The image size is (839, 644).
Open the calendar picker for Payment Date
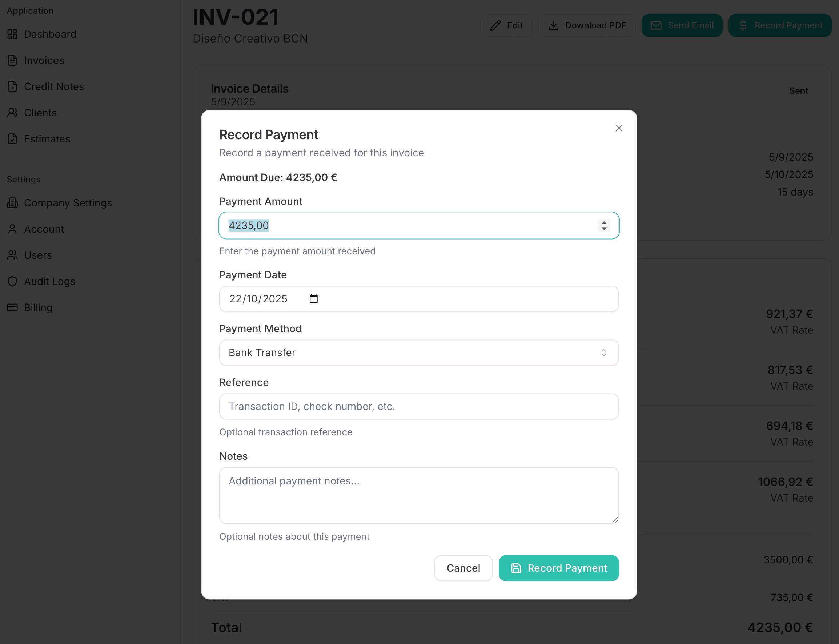click(x=314, y=299)
